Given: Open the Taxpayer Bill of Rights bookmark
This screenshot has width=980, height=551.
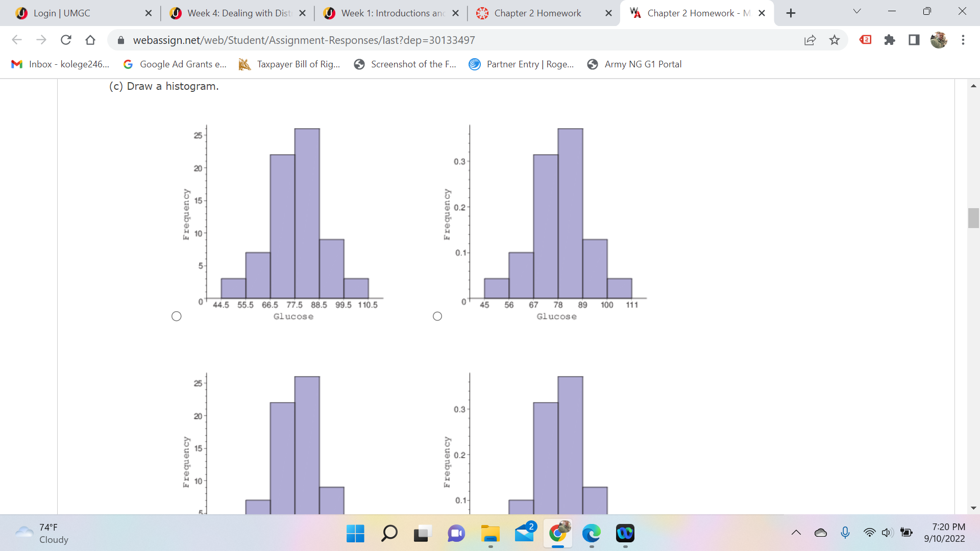Looking at the screenshot, I should pos(289,64).
